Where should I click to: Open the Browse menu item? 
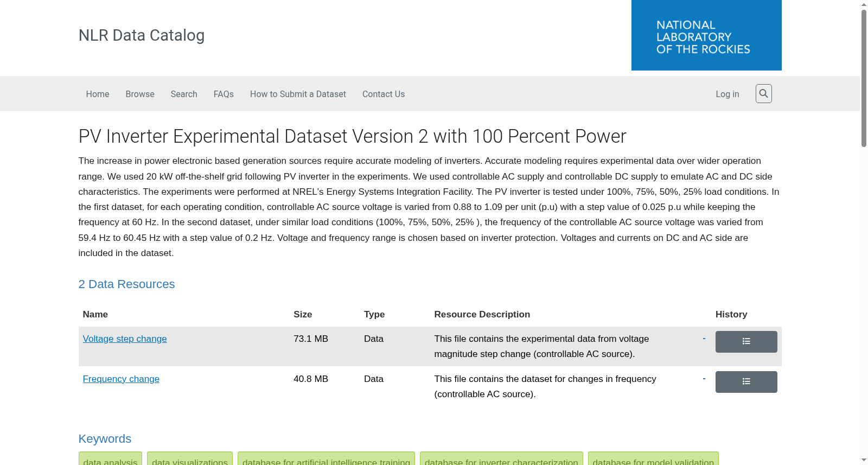(140, 94)
